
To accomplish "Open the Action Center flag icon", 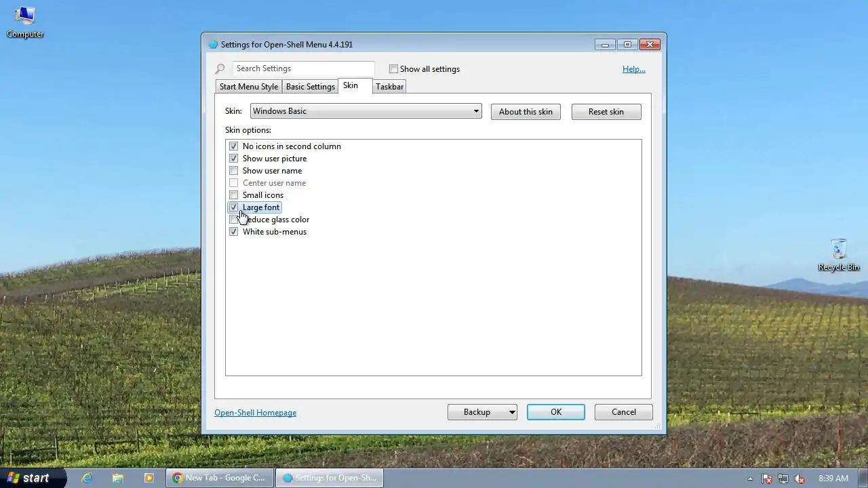I will click(767, 479).
